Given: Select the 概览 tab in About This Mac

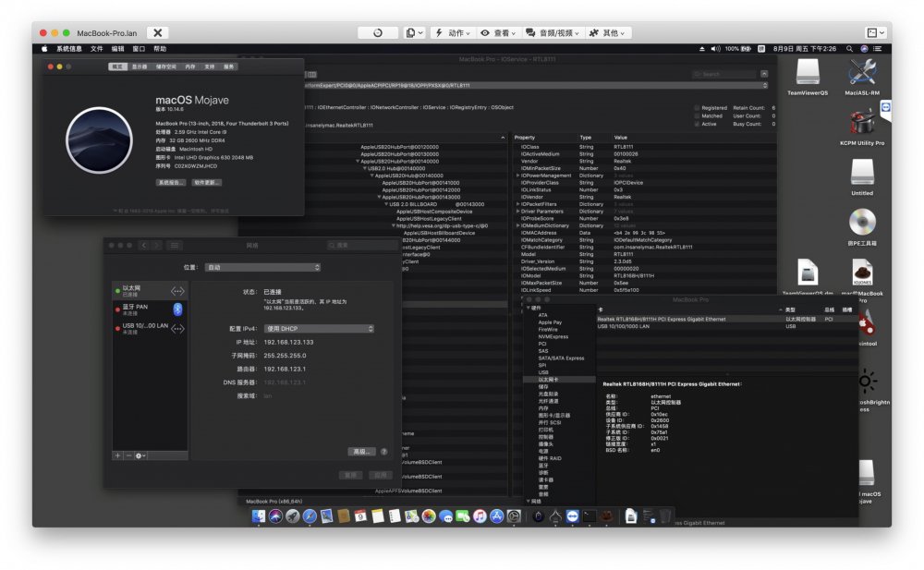Looking at the screenshot, I should pos(118,67).
